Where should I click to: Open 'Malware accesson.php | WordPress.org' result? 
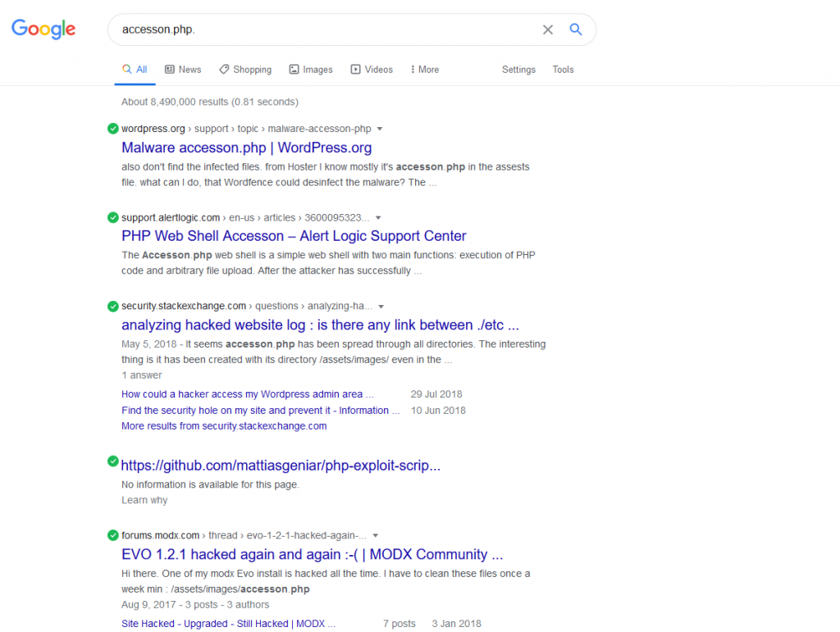tap(246, 148)
